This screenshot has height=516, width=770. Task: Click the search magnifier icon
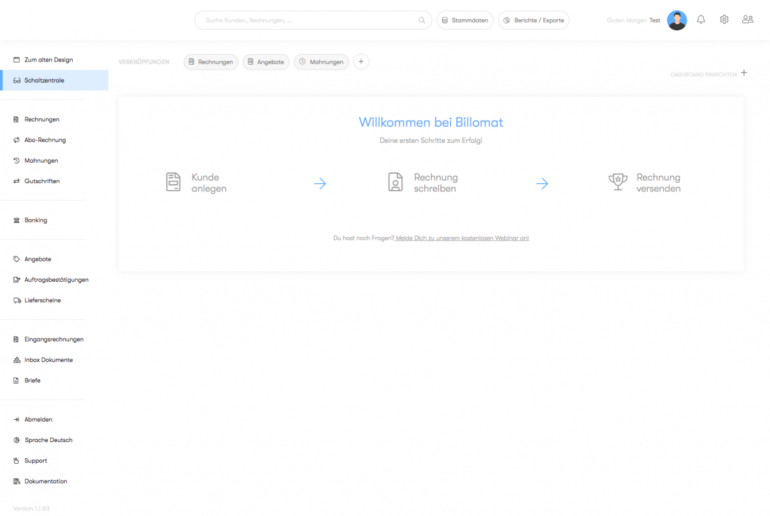[421, 20]
